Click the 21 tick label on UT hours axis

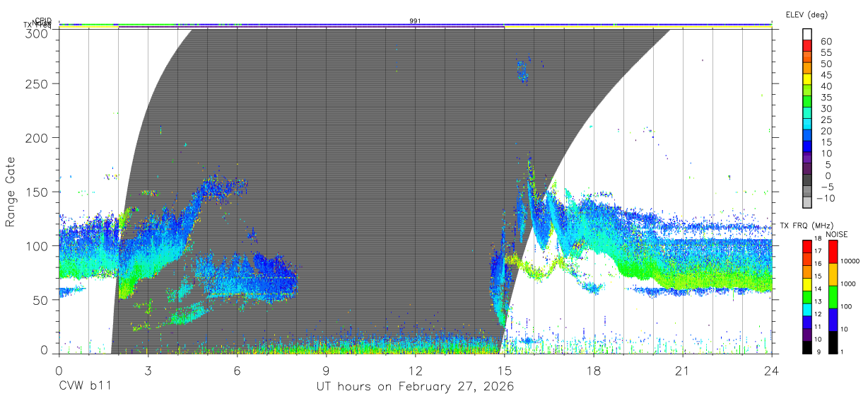tap(683, 370)
